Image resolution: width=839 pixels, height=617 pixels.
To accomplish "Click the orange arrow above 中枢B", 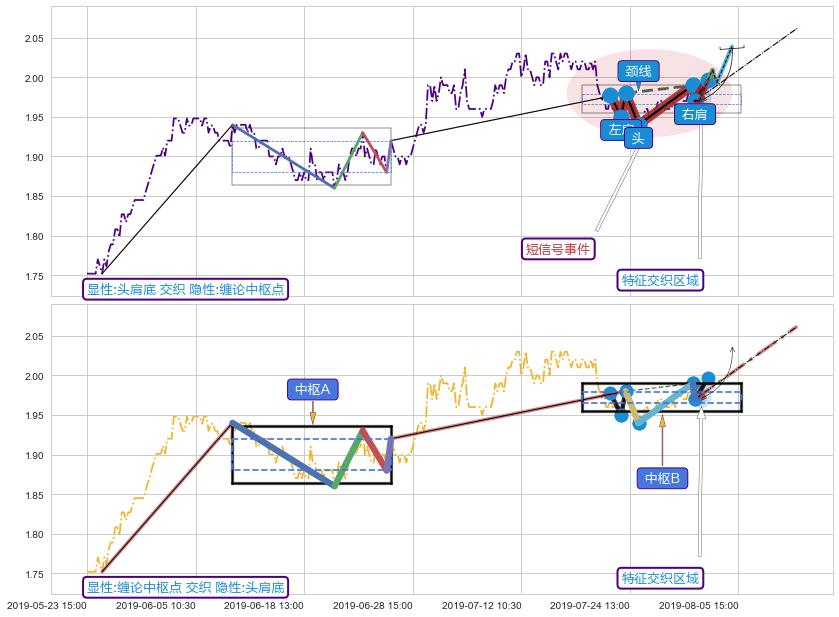I will point(662,424).
